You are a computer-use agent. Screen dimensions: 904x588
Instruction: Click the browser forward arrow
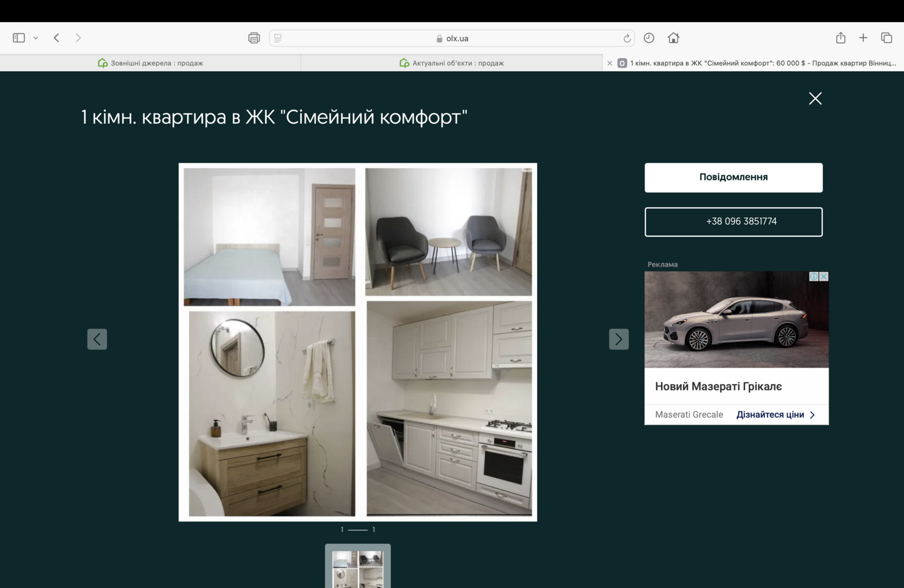tap(78, 38)
